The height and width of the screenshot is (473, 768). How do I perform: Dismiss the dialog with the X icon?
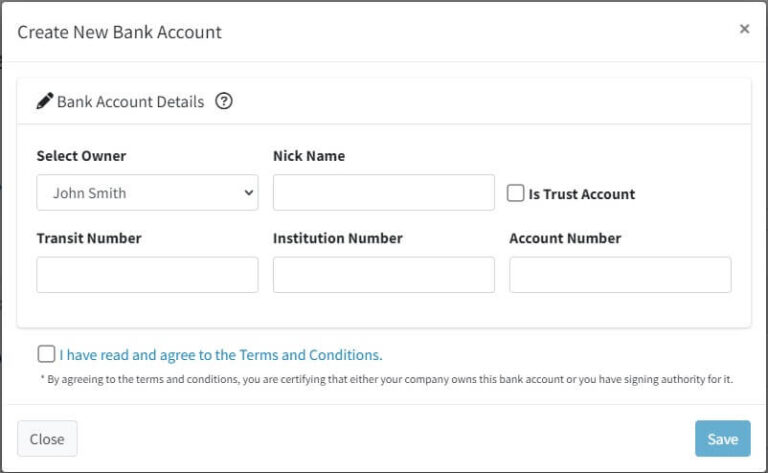[744, 29]
